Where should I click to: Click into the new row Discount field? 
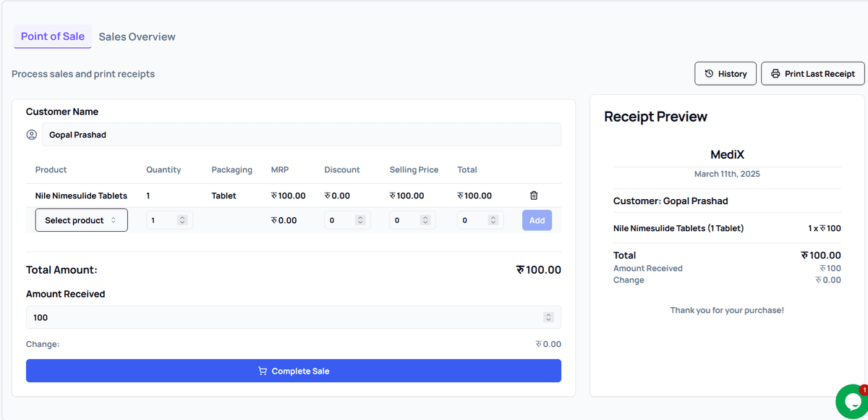click(339, 220)
